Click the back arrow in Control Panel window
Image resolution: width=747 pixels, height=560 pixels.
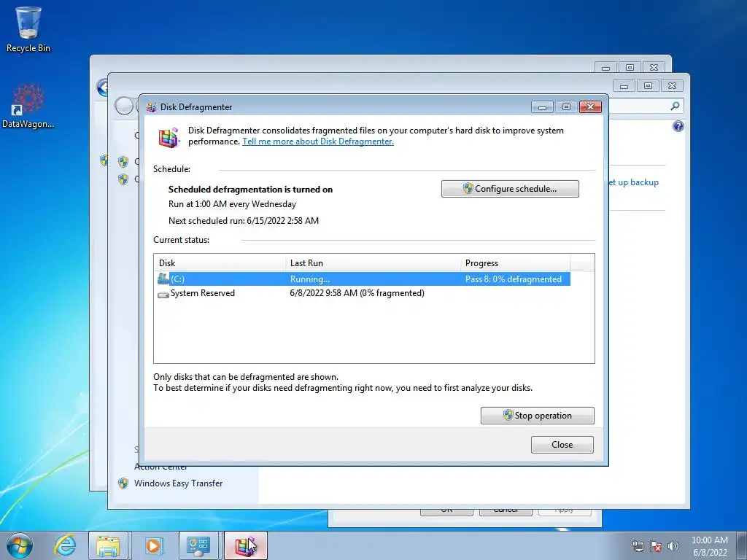pyautogui.click(x=102, y=88)
